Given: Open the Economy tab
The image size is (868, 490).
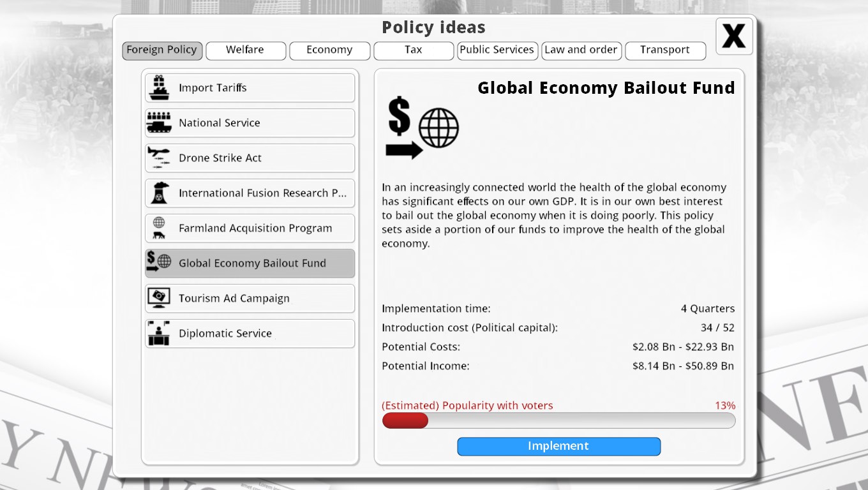Looking at the screenshot, I should (x=329, y=50).
